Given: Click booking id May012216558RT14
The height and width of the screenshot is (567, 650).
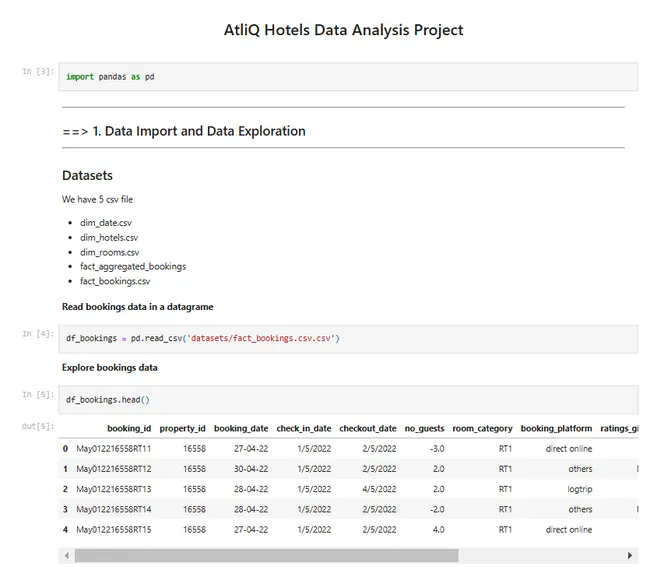Looking at the screenshot, I should [114, 509].
